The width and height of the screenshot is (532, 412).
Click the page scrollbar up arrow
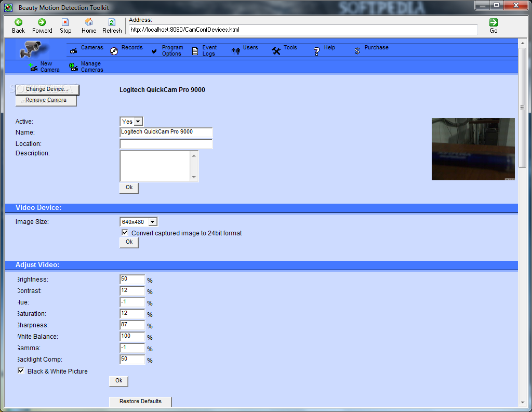(522, 43)
